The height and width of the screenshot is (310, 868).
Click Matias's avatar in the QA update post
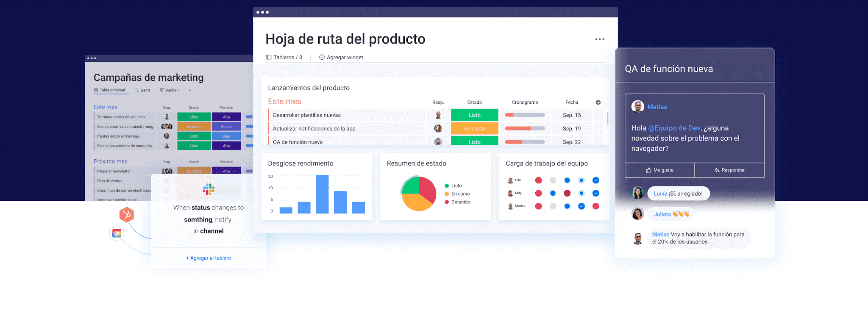[x=637, y=107]
